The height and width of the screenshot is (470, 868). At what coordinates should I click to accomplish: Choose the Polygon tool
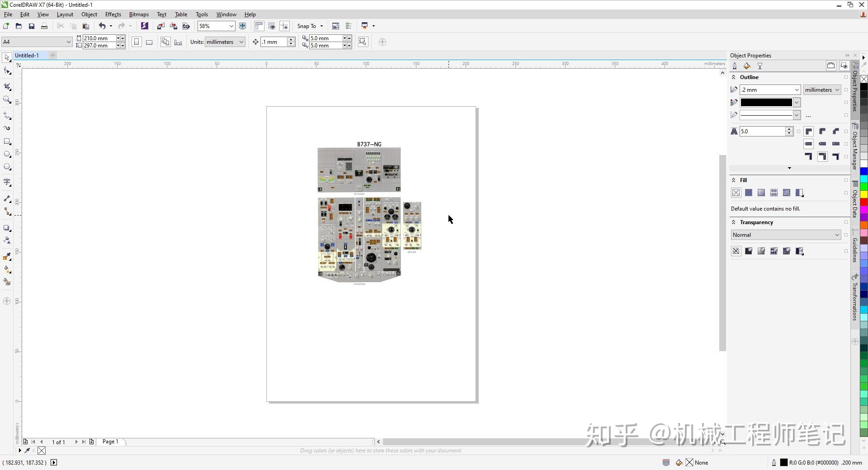[x=7, y=167]
